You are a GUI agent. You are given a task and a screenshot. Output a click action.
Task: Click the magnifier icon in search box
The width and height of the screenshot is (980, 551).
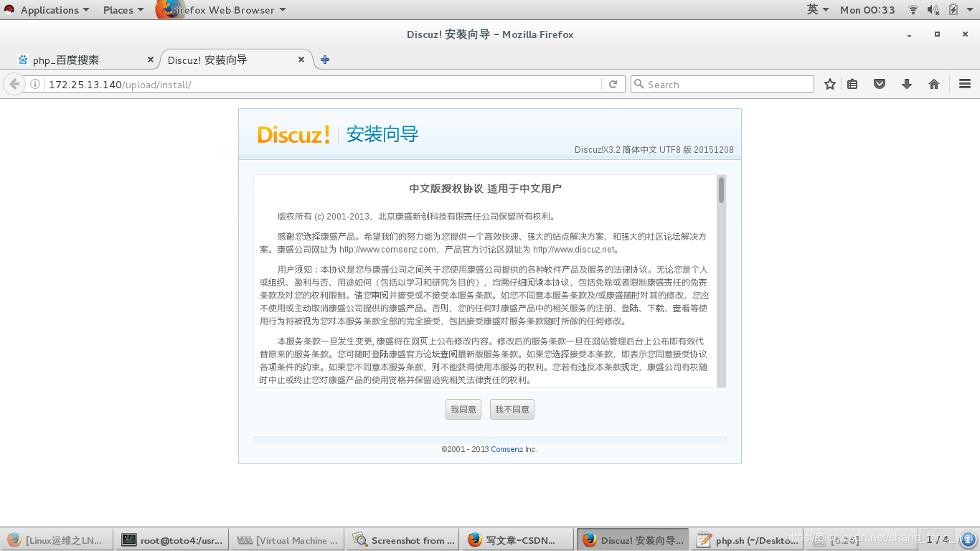(x=639, y=84)
